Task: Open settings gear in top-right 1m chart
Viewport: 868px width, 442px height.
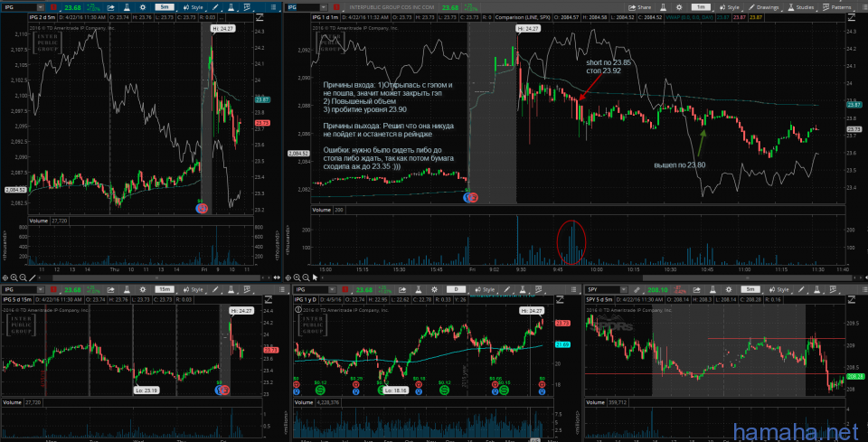Action: pyautogui.click(x=679, y=8)
